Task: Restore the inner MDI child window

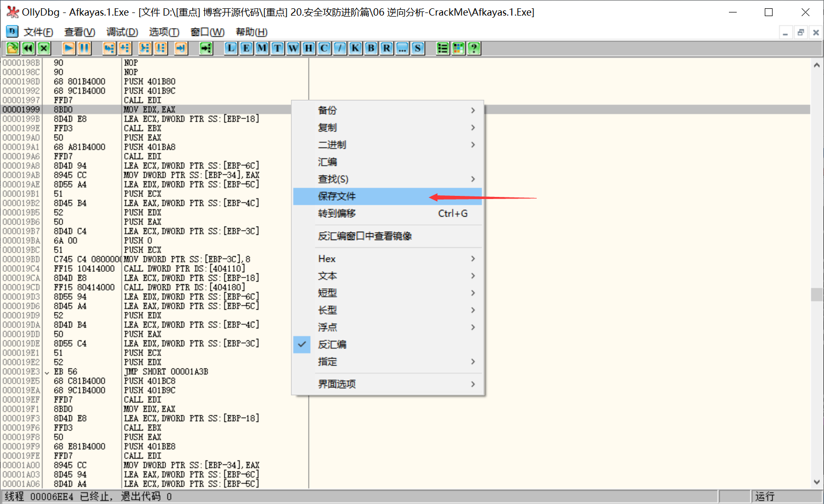Action: point(801,32)
